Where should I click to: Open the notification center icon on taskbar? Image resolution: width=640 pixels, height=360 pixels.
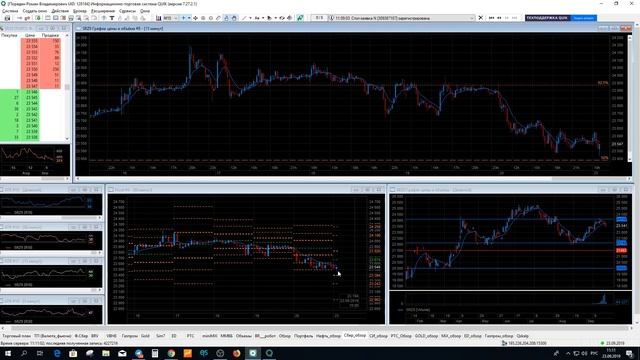(630, 353)
